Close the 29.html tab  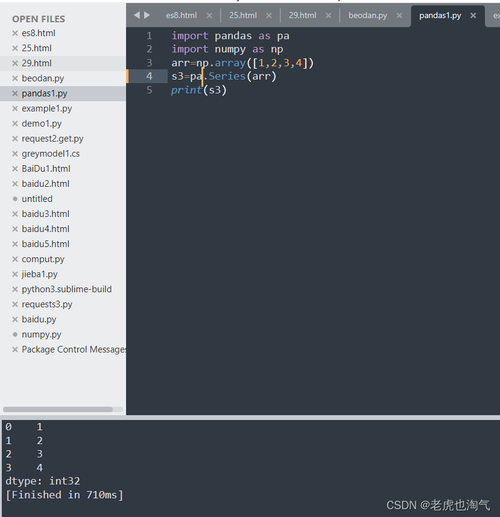[329, 16]
